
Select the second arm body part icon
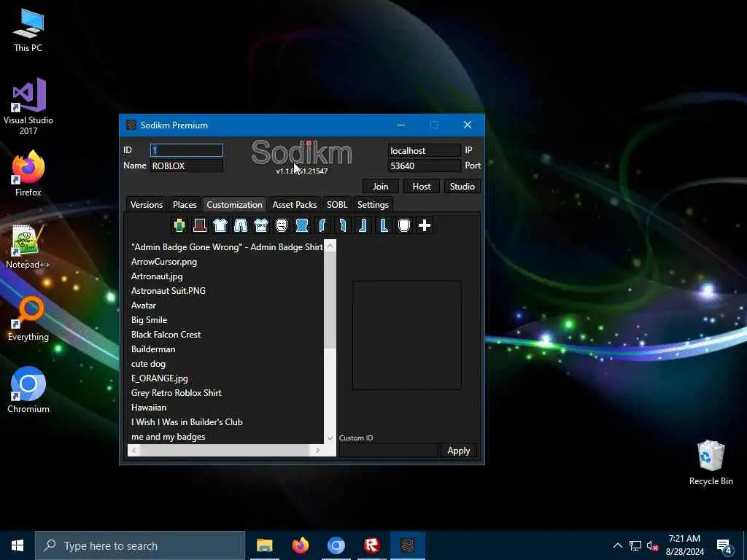pyautogui.click(x=343, y=225)
